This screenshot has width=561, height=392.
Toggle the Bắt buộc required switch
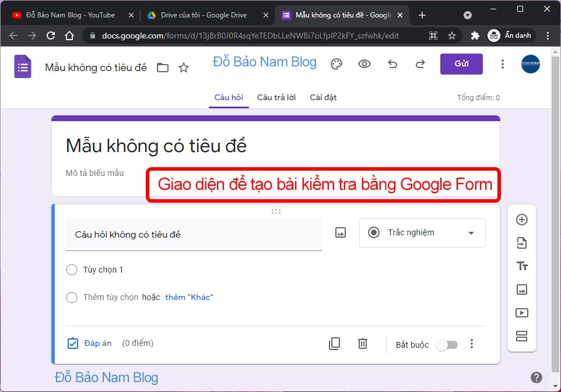[x=447, y=345]
